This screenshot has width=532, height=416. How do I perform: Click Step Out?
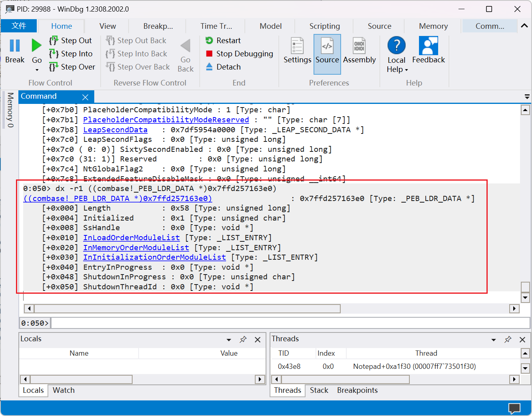(71, 40)
